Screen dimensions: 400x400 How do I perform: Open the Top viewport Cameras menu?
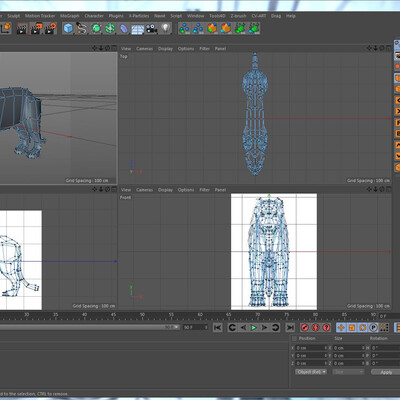point(144,49)
